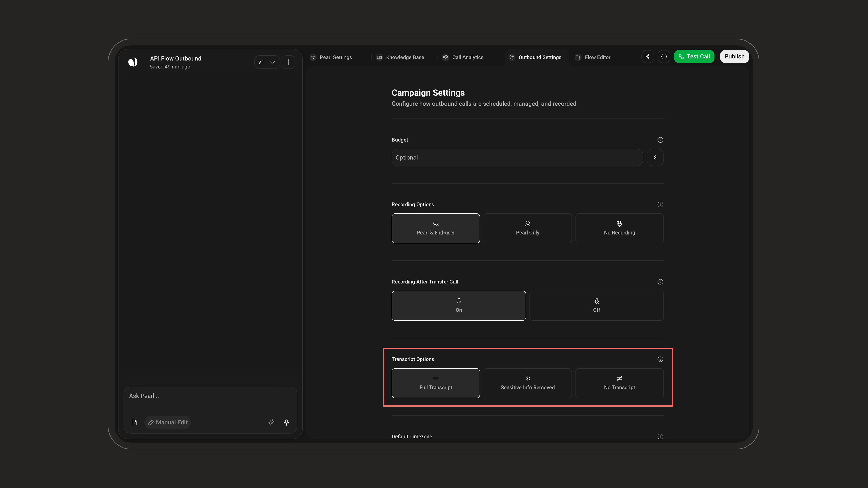Click the Publish button
This screenshot has height=488, width=868.
click(735, 57)
